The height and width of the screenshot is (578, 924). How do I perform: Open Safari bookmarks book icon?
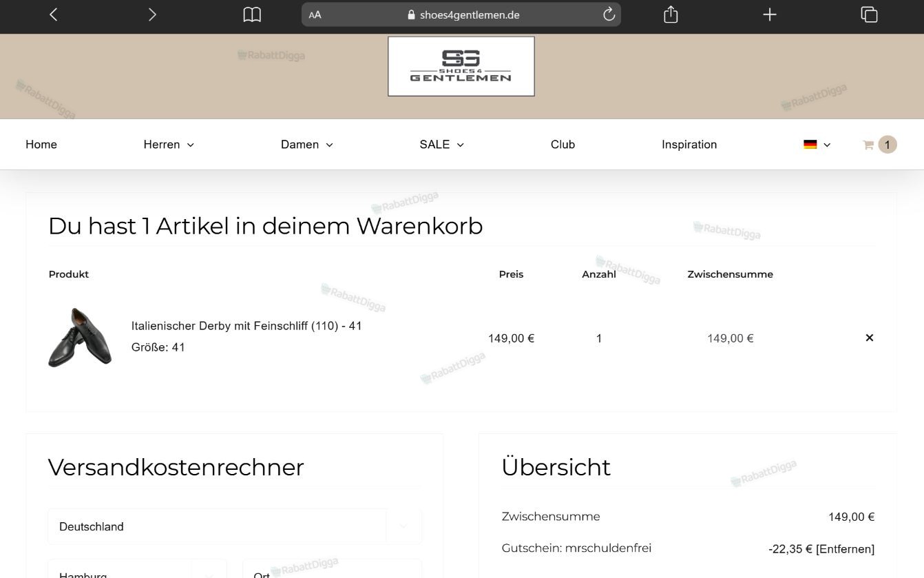click(x=252, y=14)
